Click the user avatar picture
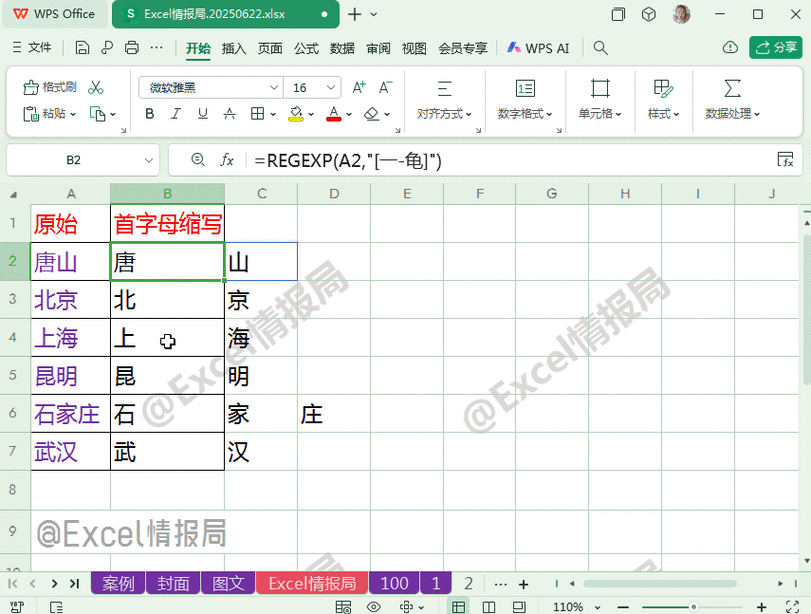This screenshot has width=811, height=614. [x=681, y=14]
